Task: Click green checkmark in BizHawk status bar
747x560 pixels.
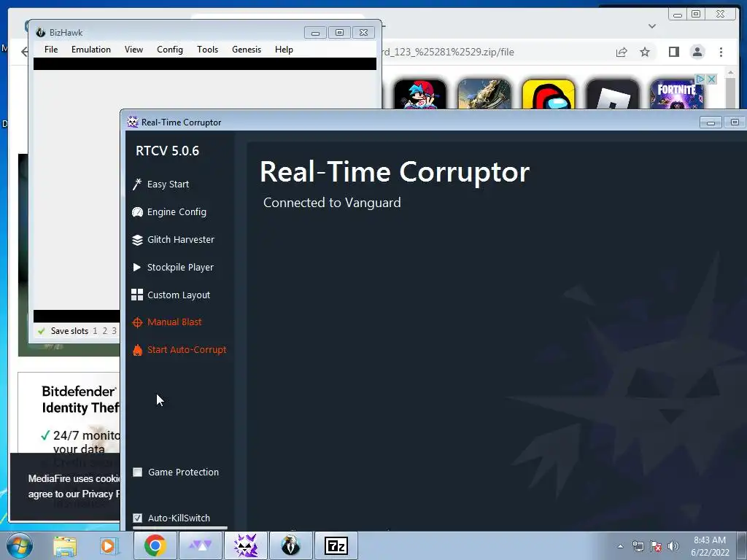Action: 42,331
